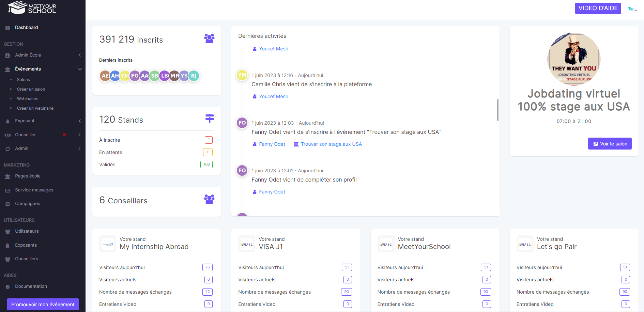The width and height of the screenshot is (644, 312).
Task: Expand the Exposant sidebar section
Action: pyautogui.click(x=79, y=121)
